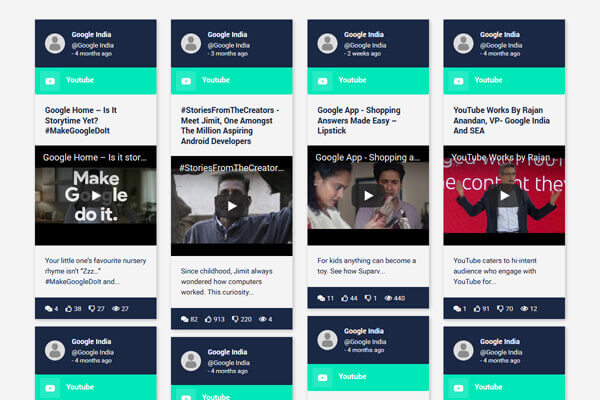Play the Google App Shopping video
Viewport: 600px width, 400px height.
point(368,196)
